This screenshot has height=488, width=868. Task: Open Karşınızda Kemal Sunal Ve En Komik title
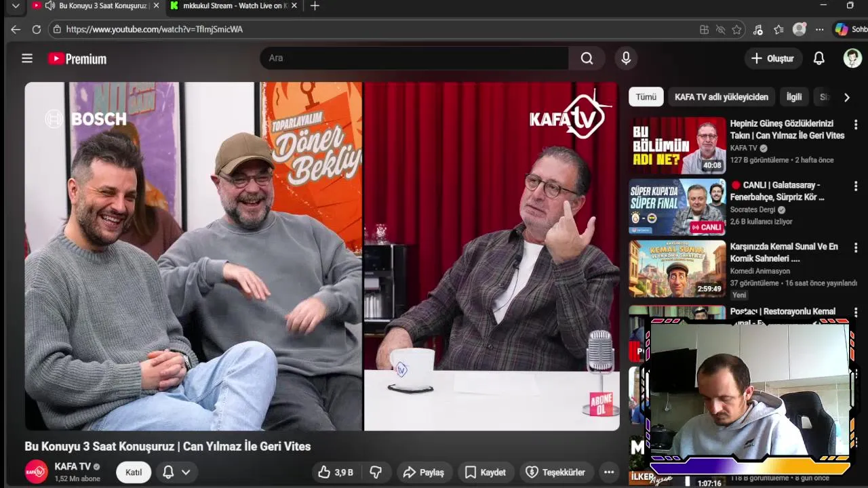[784, 253]
